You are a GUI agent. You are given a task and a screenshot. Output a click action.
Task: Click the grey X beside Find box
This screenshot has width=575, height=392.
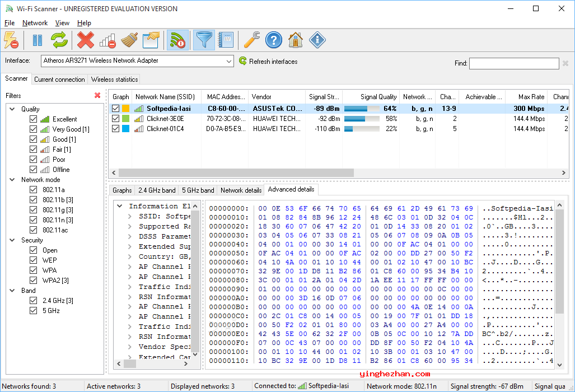[565, 63]
